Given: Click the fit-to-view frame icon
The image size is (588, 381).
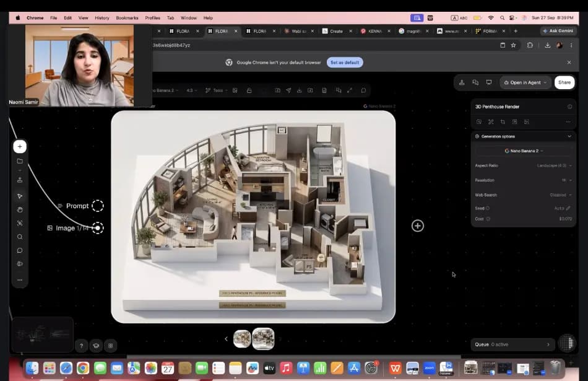Looking at the screenshot, I should pyautogui.click(x=20, y=224).
